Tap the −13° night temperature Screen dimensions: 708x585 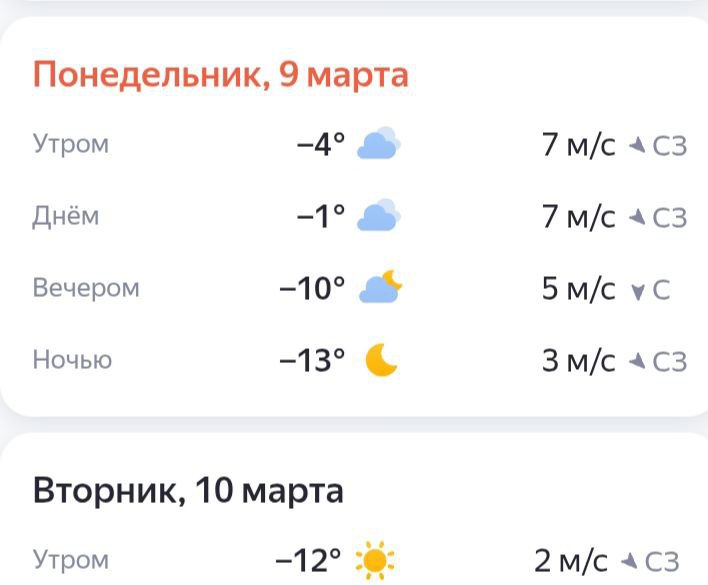coord(312,360)
